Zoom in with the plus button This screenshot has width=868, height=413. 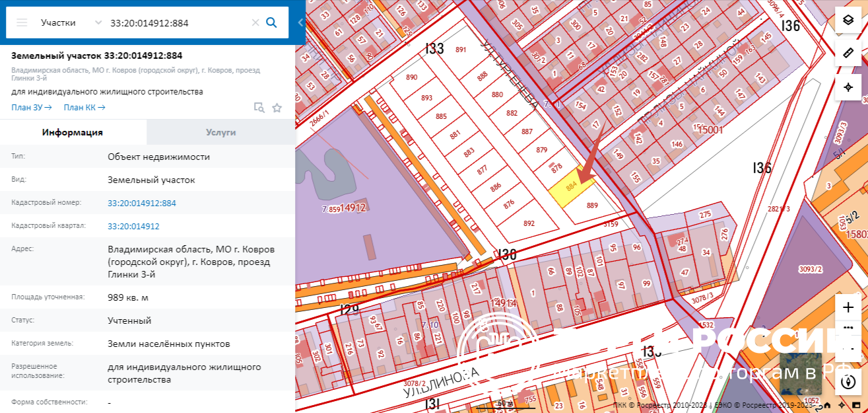pyautogui.click(x=849, y=307)
